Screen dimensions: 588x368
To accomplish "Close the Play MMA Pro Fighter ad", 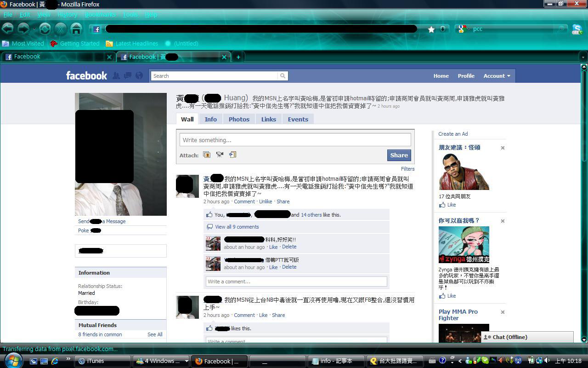I will [503, 312].
